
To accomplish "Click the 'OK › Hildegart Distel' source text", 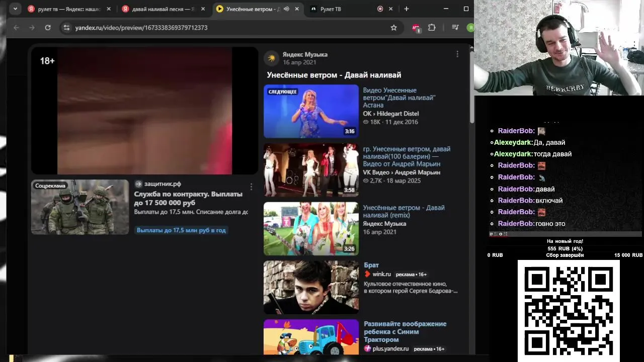I will click(x=391, y=114).
